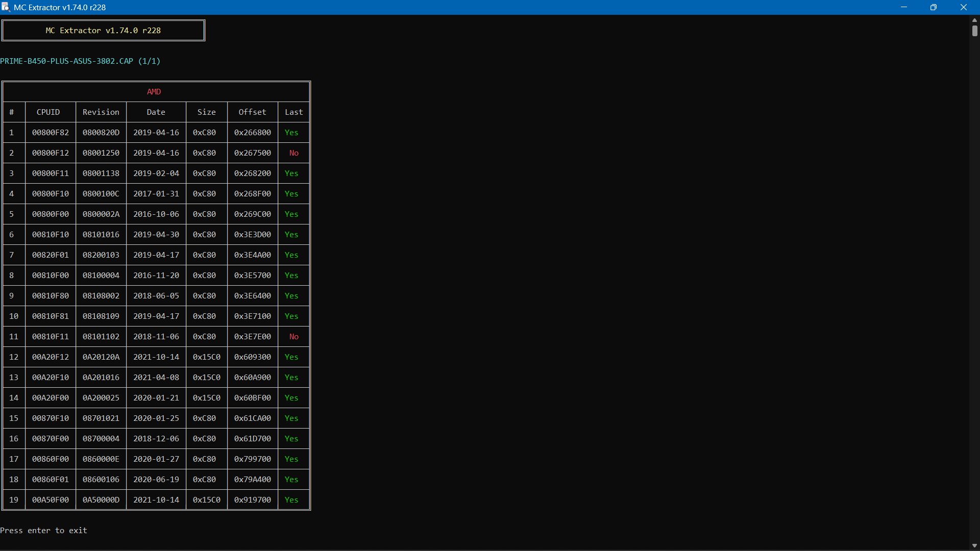Select CPUID 00A50F00 in row 19

tap(50, 499)
